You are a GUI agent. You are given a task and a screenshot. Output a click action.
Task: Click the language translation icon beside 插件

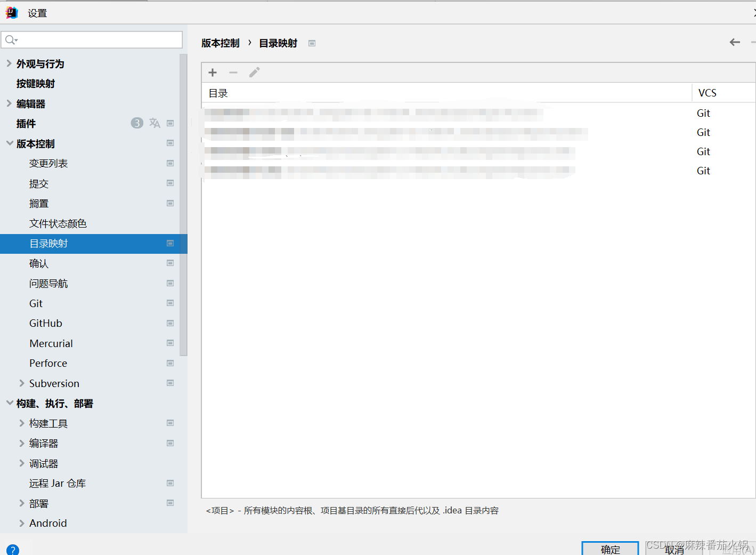155,123
